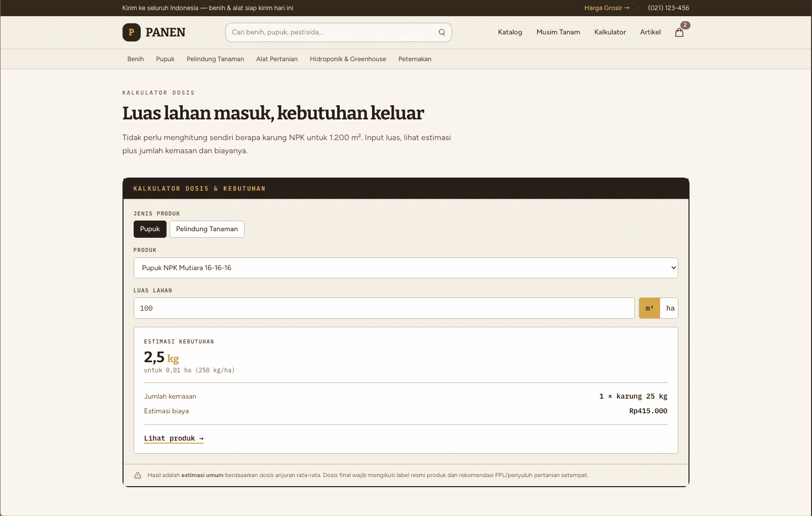Open the Artikel nav item
This screenshot has height=516, width=812.
651,32
